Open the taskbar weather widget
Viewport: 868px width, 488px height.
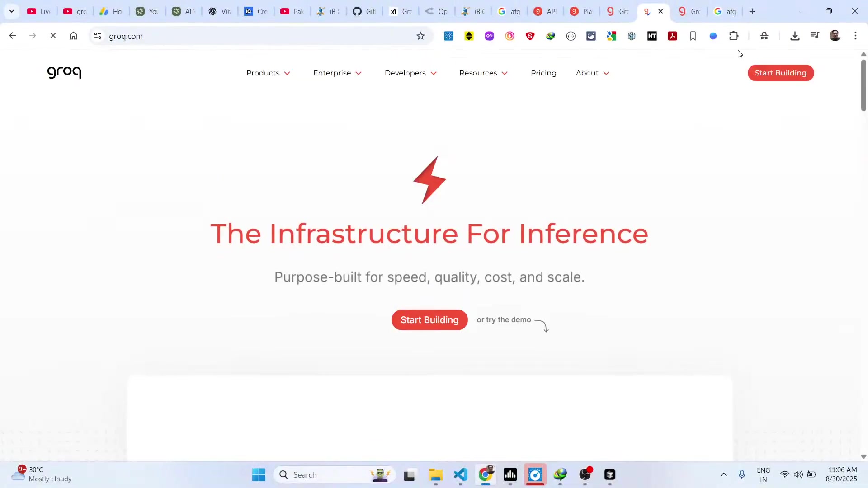click(42, 474)
